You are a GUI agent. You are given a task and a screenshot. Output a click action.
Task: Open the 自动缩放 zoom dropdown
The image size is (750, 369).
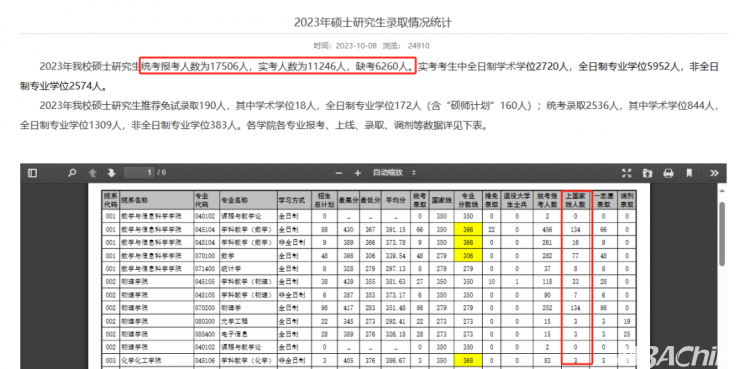pyautogui.click(x=394, y=173)
